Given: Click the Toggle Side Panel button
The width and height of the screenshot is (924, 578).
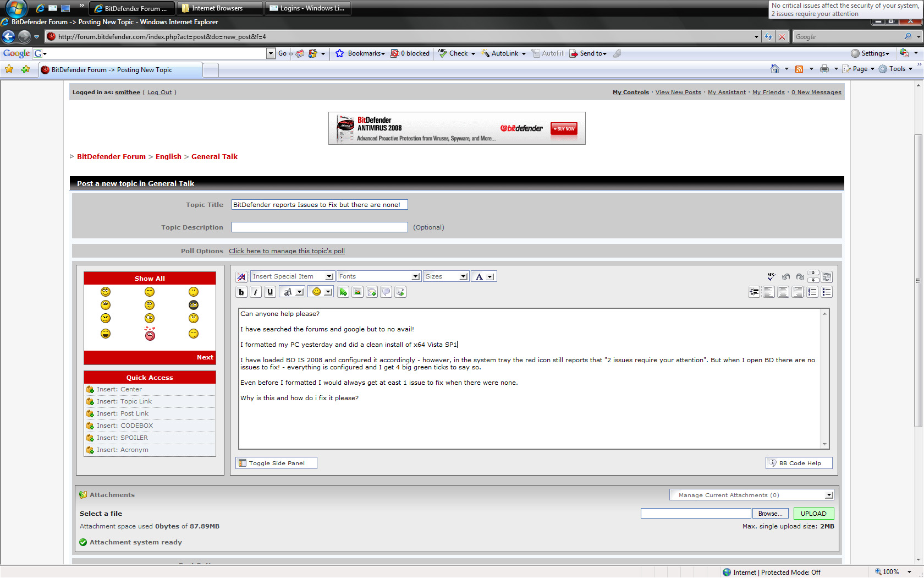Looking at the screenshot, I should pyautogui.click(x=276, y=463).
